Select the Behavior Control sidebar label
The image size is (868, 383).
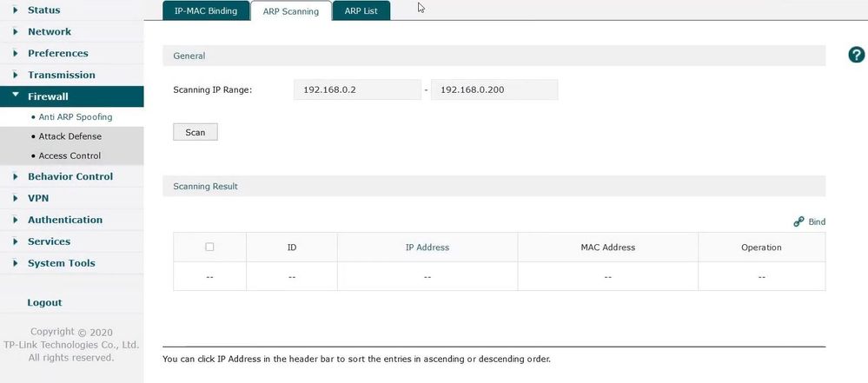(x=70, y=176)
